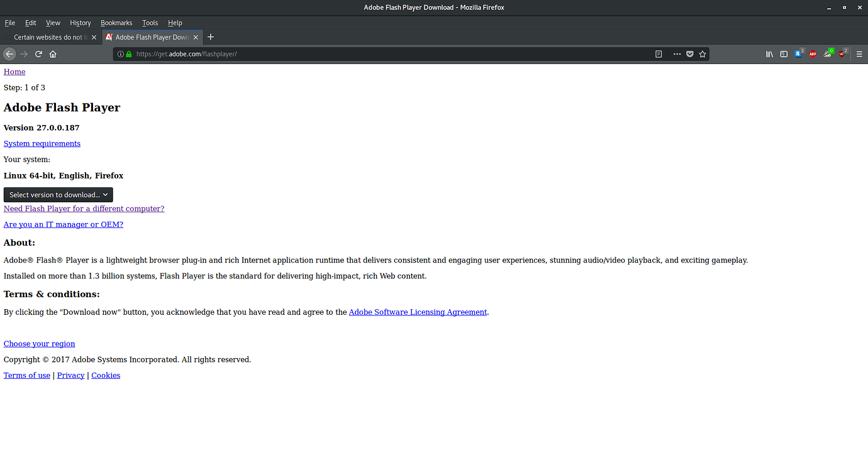Image resolution: width=868 pixels, height=465 pixels.
Task: Open the Cookies link
Action: (x=106, y=375)
